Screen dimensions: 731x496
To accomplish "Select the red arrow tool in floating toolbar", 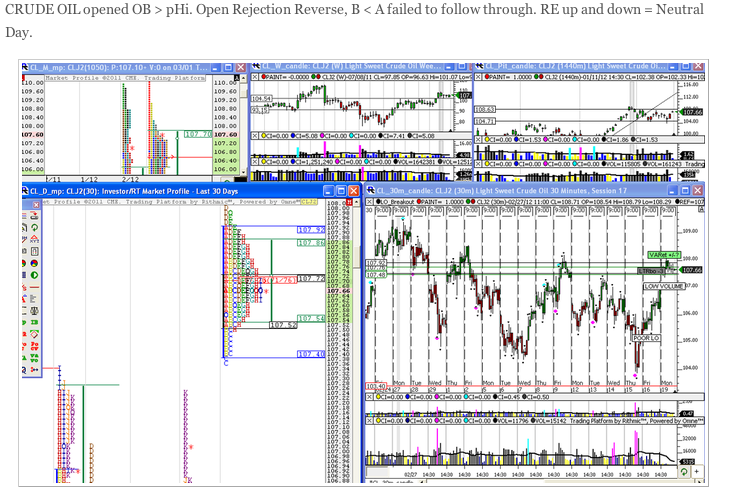I will pyautogui.click(x=34, y=216).
